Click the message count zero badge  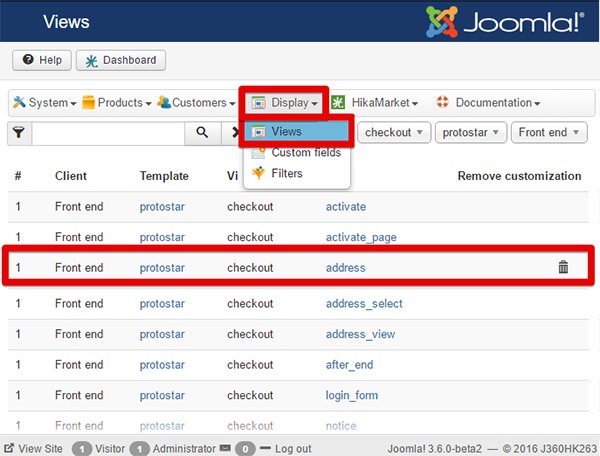click(245, 449)
